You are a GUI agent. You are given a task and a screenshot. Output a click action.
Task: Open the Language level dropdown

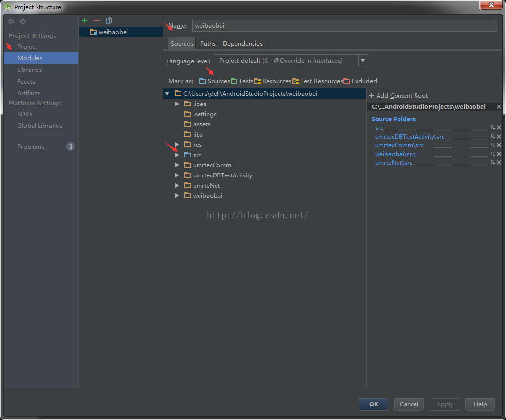tap(363, 61)
